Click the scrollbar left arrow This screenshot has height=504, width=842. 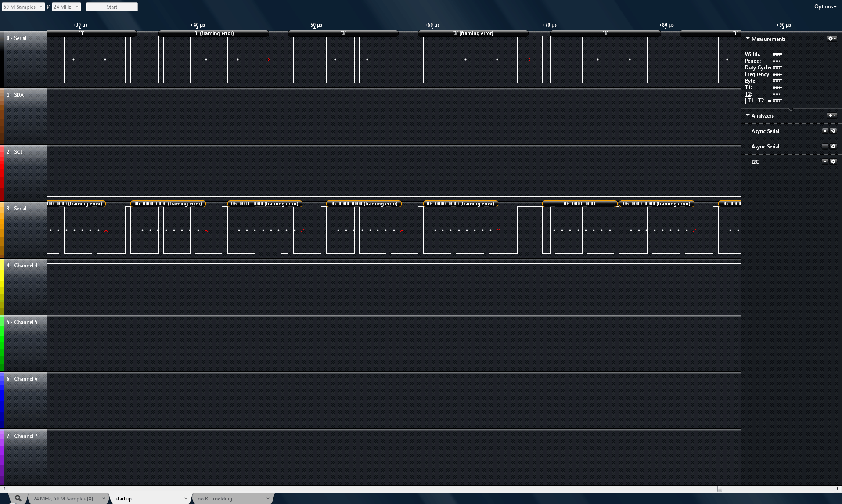(4, 489)
